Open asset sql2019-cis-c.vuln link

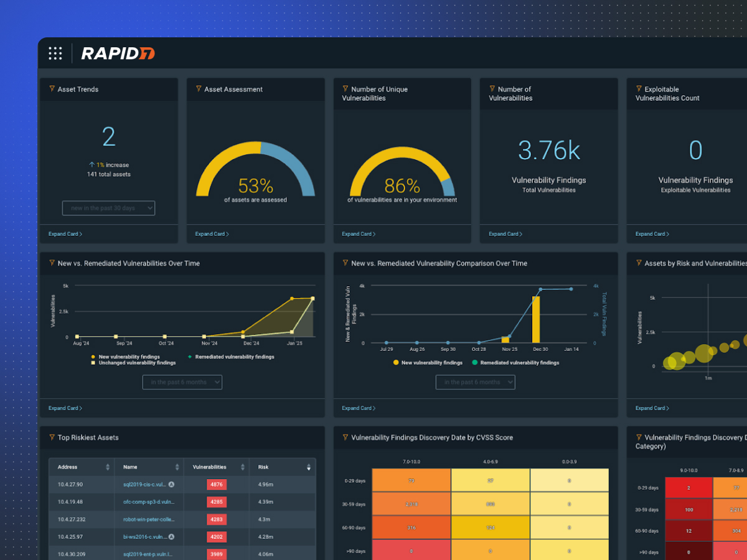[x=144, y=484]
